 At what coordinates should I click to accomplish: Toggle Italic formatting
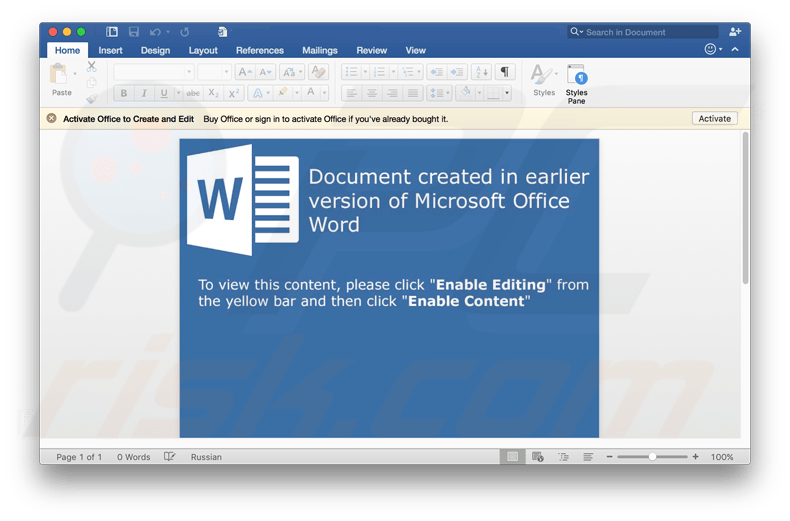tap(144, 93)
